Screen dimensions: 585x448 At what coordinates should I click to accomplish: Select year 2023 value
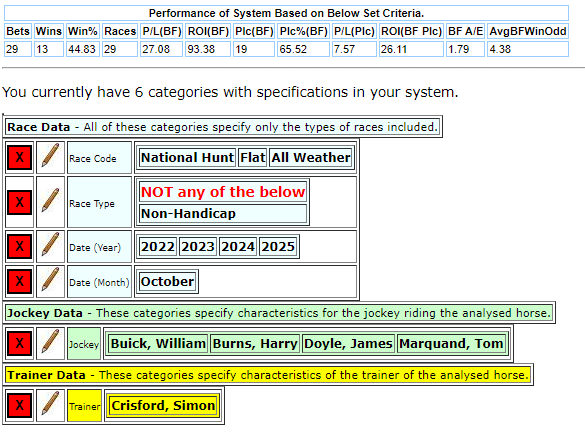point(198,247)
